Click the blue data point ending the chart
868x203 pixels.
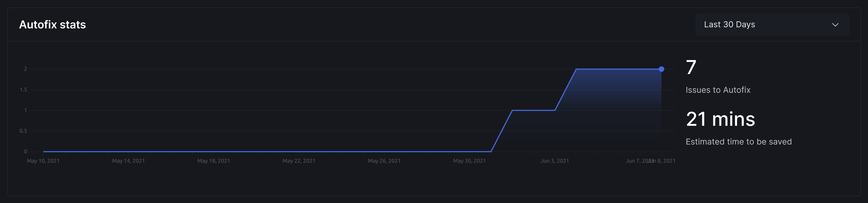click(661, 69)
